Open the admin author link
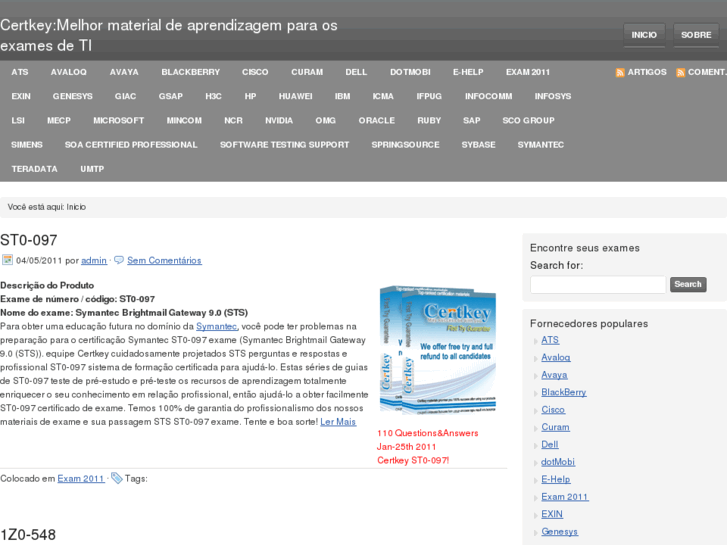 [94, 261]
